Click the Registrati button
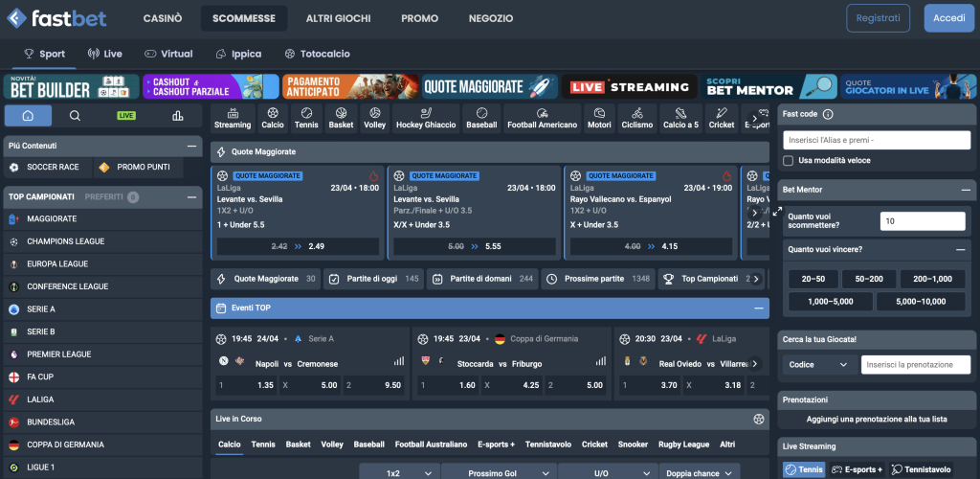The image size is (980, 479). coord(879,18)
